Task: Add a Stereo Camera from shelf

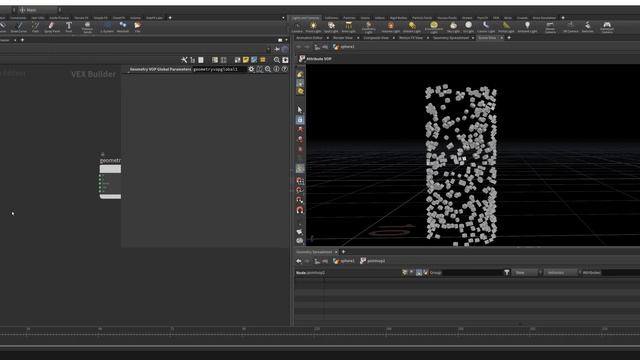Action: [550, 28]
